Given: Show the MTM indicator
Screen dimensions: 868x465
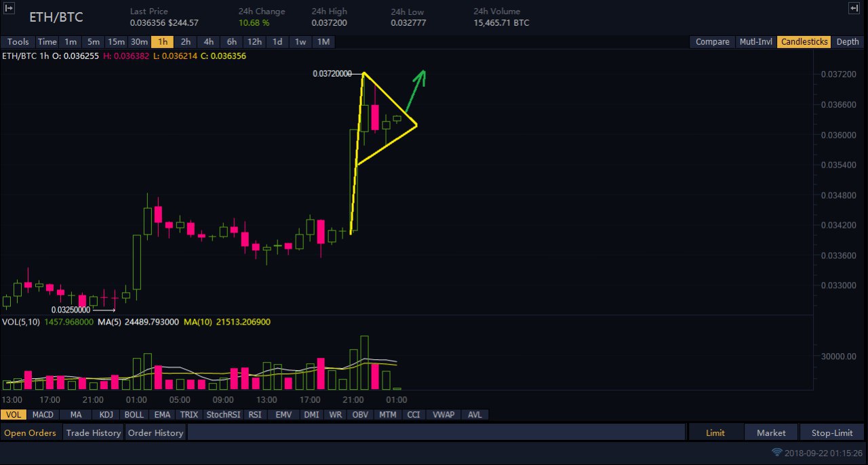Looking at the screenshot, I should pos(388,414).
